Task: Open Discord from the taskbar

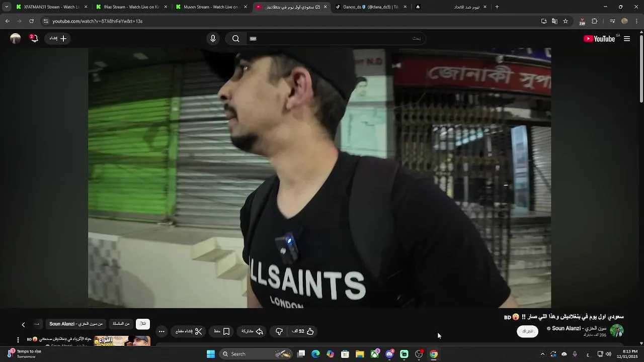Action: pyautogui.click(x=389, y=354)
